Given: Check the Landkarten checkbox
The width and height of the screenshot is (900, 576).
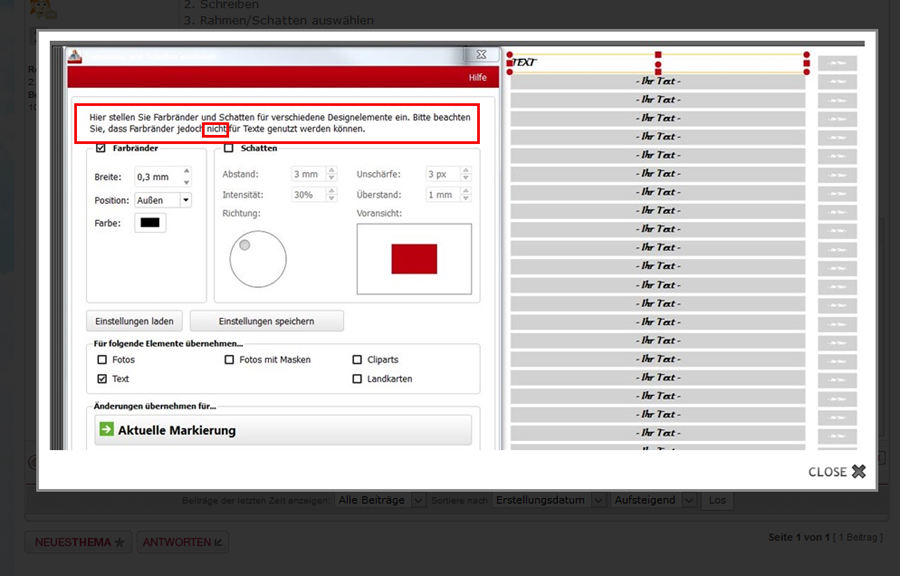Looking at the screenshot, I should (357, 379).
